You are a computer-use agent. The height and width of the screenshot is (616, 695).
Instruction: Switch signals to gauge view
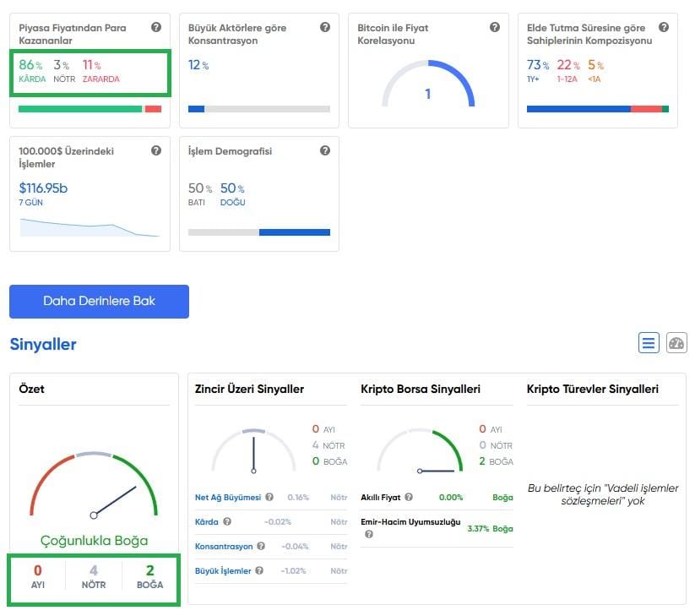point(676,342)
